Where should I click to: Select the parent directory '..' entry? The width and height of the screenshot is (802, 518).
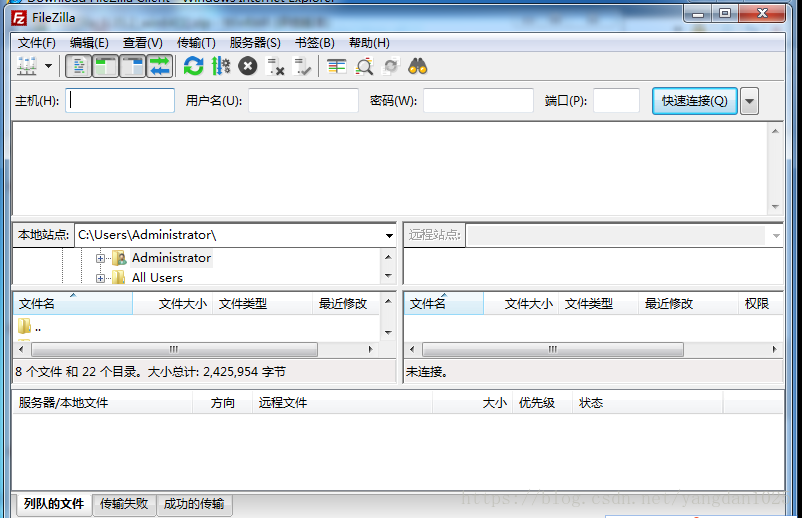(x=30, y=326)
